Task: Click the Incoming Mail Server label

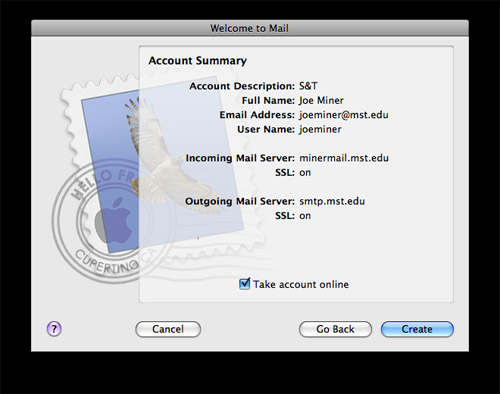Action: click(240, 158)
